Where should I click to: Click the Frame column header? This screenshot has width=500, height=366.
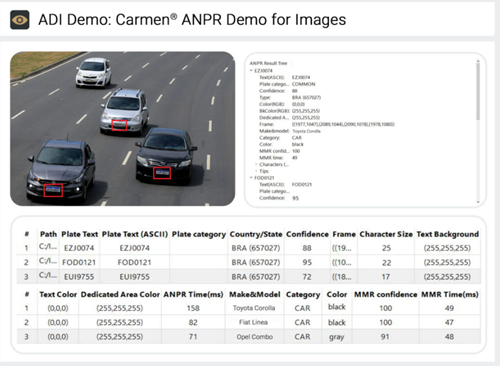coord(344,234)
